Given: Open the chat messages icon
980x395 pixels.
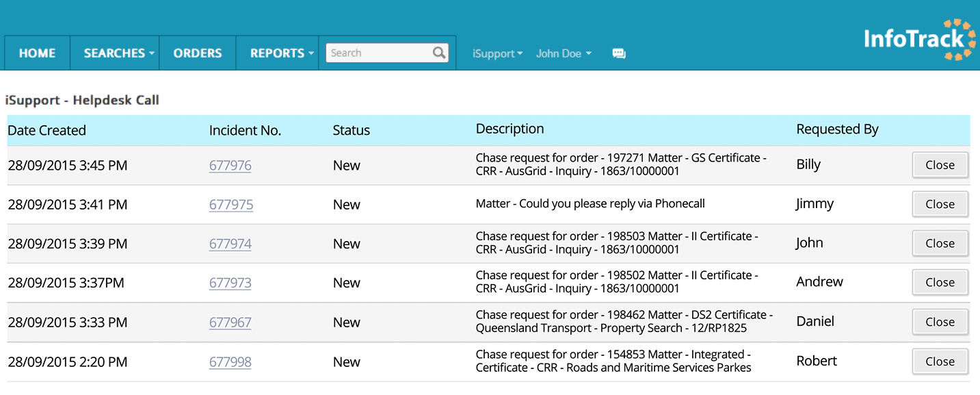Looking at the screenshot, I should 619,53.
